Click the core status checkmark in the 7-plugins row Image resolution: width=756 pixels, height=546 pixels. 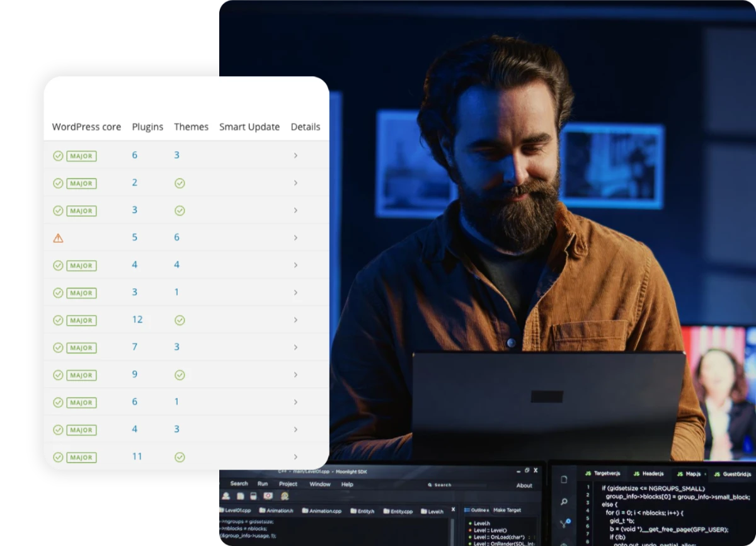(x=58, y=348)
